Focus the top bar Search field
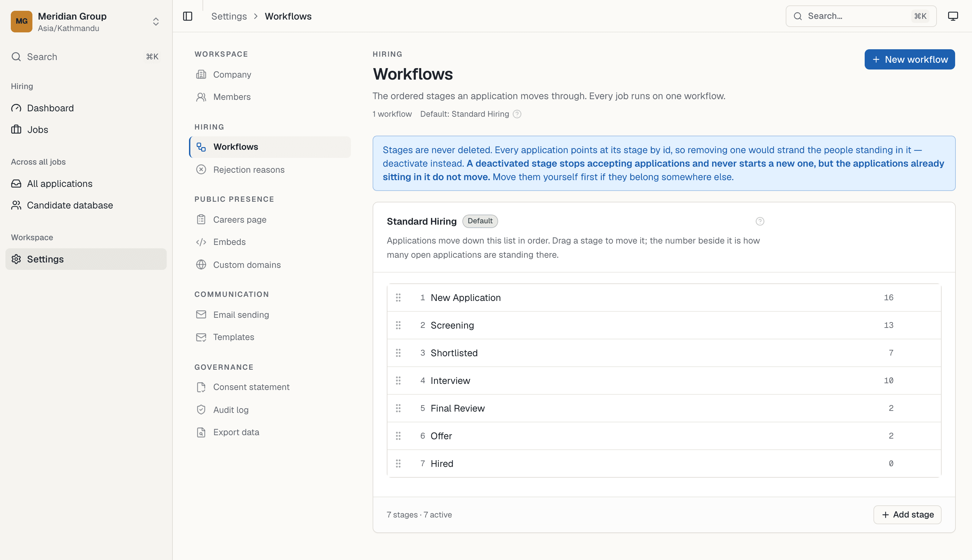 coord(861,16)
